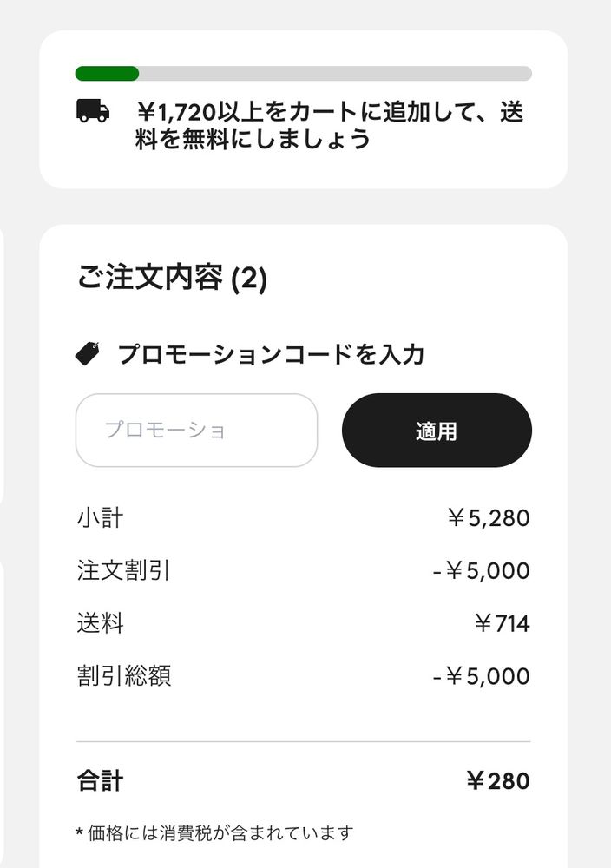Click the ¥1,720以上 free shipping message
This screenshot has width=611, height=868.
330,125
